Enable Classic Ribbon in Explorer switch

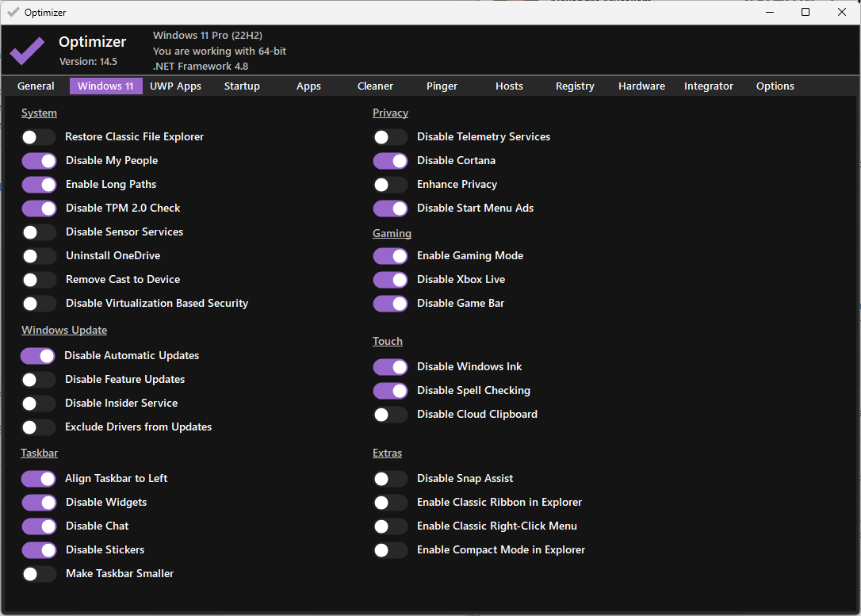(390, 503)
